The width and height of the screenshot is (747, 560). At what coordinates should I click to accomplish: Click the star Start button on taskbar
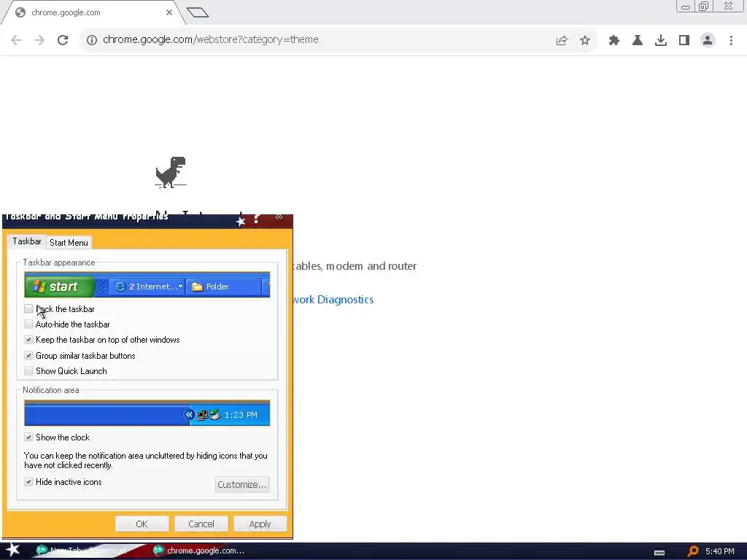click(x=12, y=550)
